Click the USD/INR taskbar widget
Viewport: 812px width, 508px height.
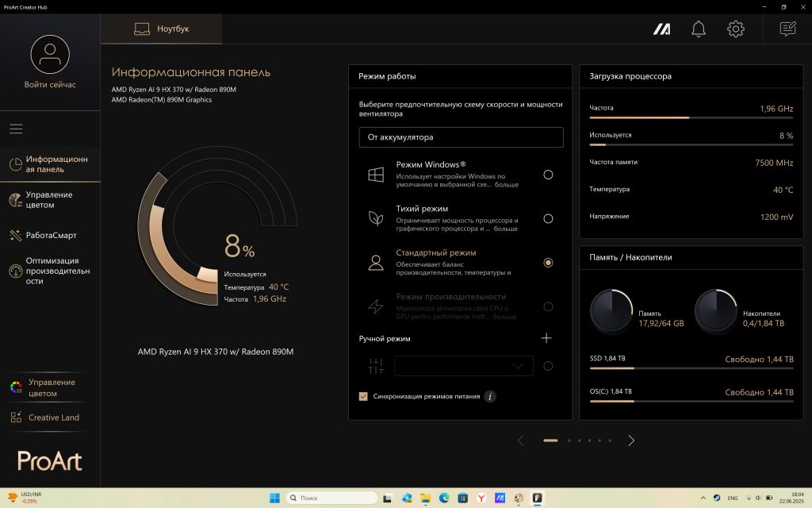[x=25, y=498]
